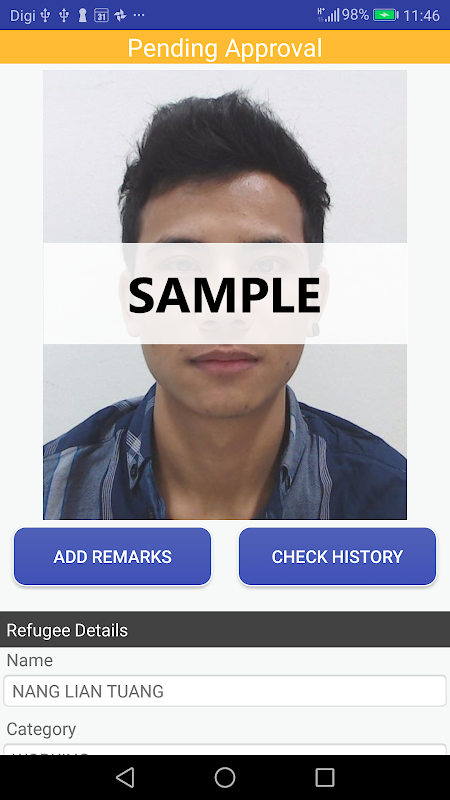This screenshot has width=450, height=800.
Task: Tap the signal strength bars icon
Action: [x=328, y=15]
